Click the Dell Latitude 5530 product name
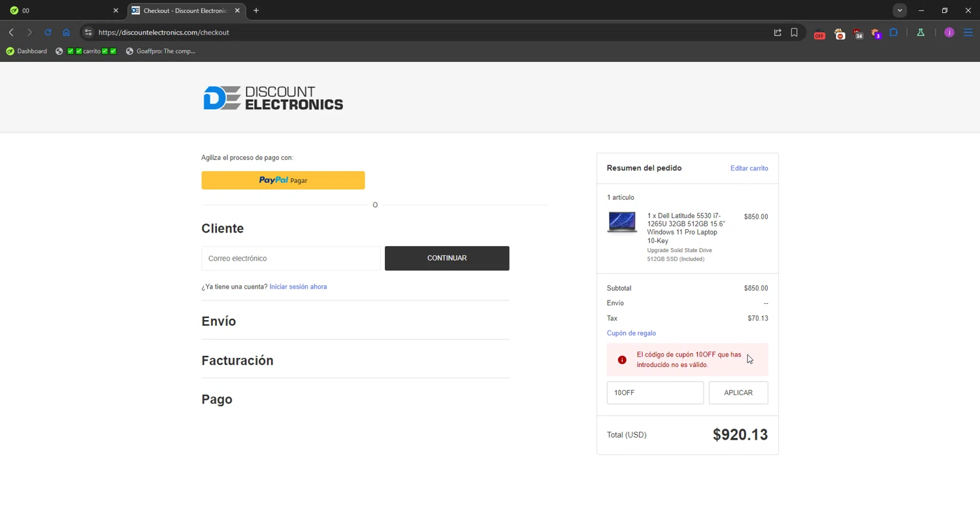The width and height of the screenshot is (980, 531). coord(686,228)
